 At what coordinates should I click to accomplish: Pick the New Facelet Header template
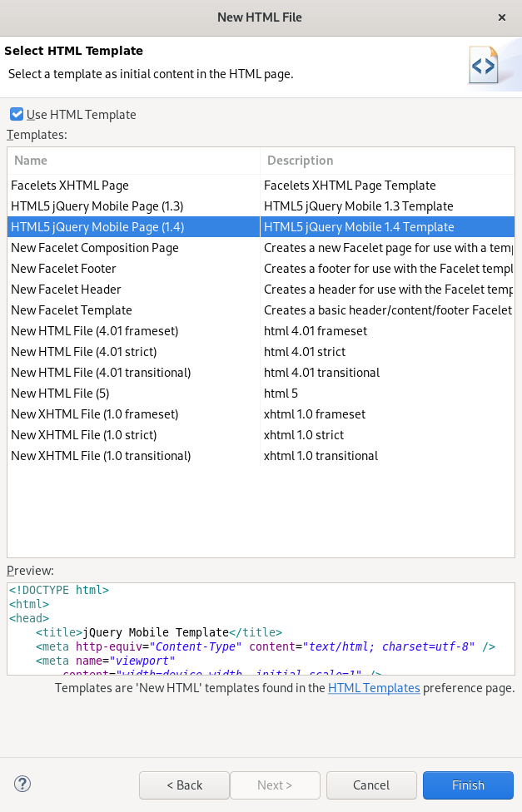(x=66, y=290)
